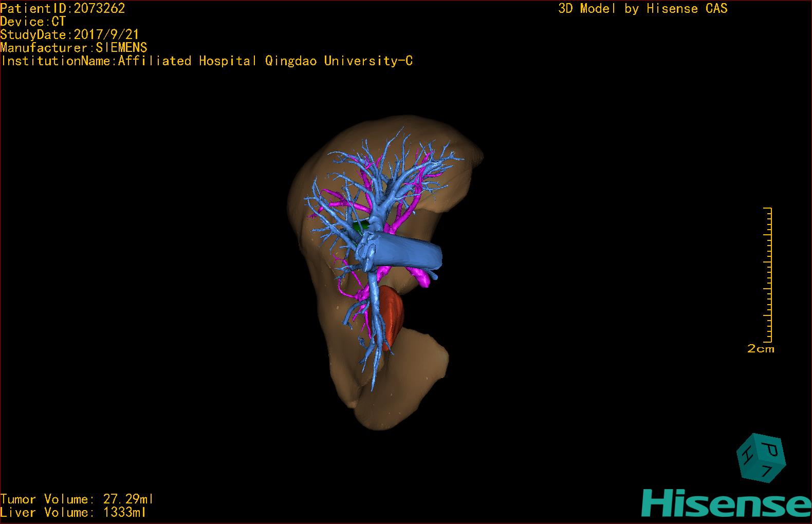Click the orientation cube in the corner
Image resolution: width=812 pixels, height=524 pixels.
pos(761,458)
